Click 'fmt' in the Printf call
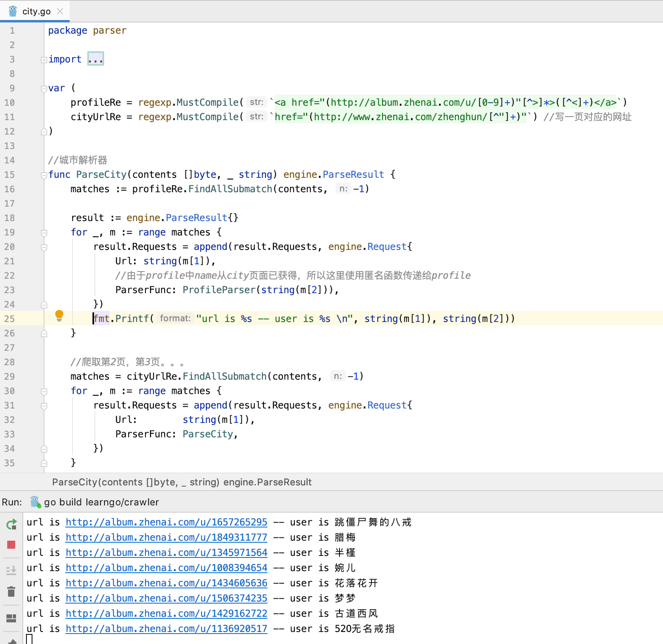The image size is (663, 644). click(x=102, y=319)
